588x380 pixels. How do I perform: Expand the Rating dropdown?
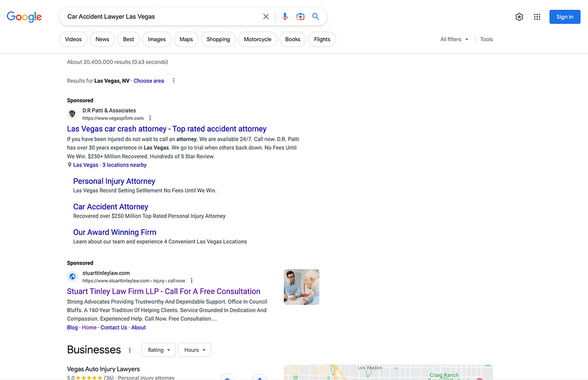[x=158, y=350]
